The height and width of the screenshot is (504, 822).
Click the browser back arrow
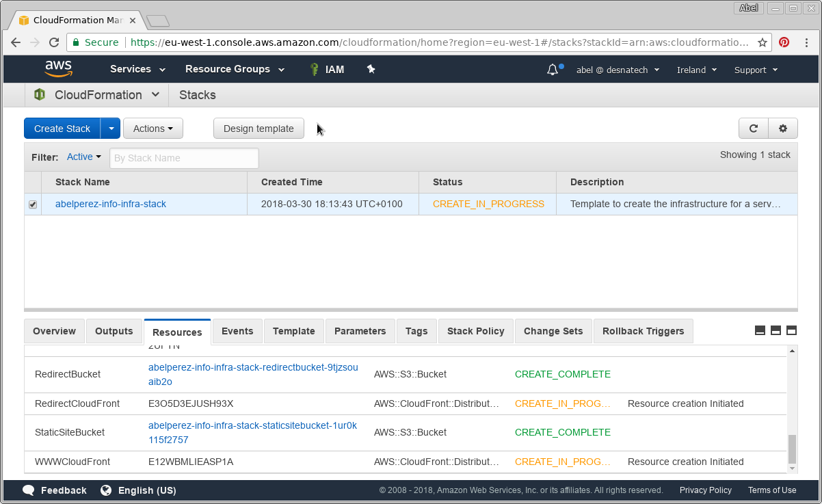point(16,42)
